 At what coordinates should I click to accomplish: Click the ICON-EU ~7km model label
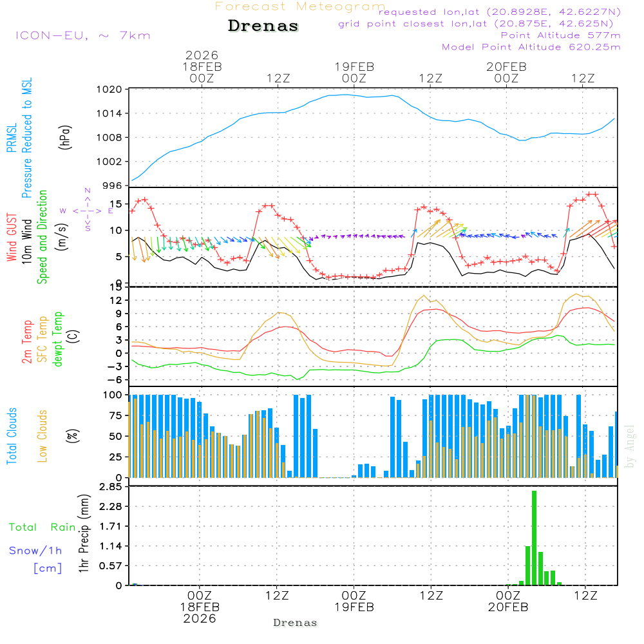pos(82,35)
